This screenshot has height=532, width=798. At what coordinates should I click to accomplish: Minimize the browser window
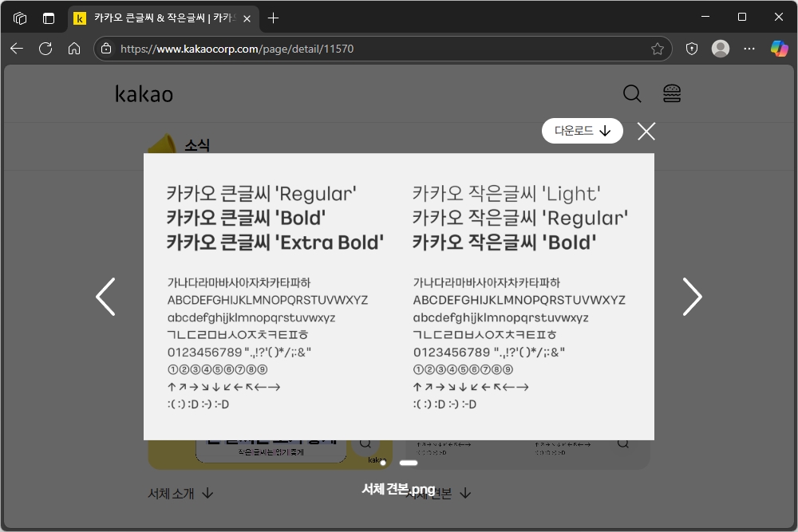click(x=705, y=17)
